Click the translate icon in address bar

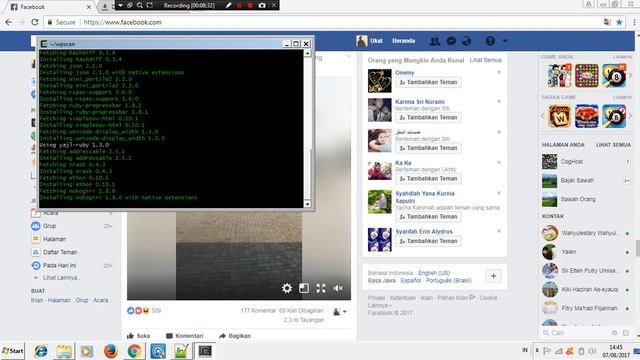[x=607, y=22]
